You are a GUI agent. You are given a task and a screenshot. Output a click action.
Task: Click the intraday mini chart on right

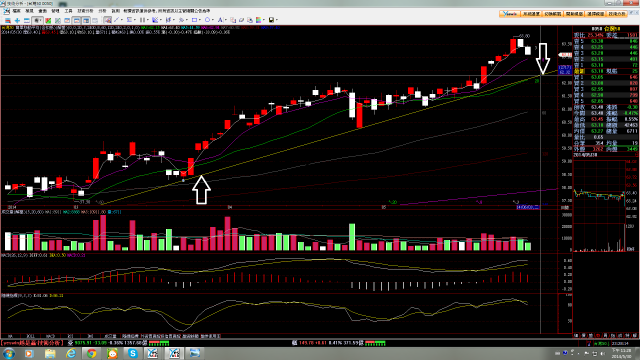coord(599,206)
